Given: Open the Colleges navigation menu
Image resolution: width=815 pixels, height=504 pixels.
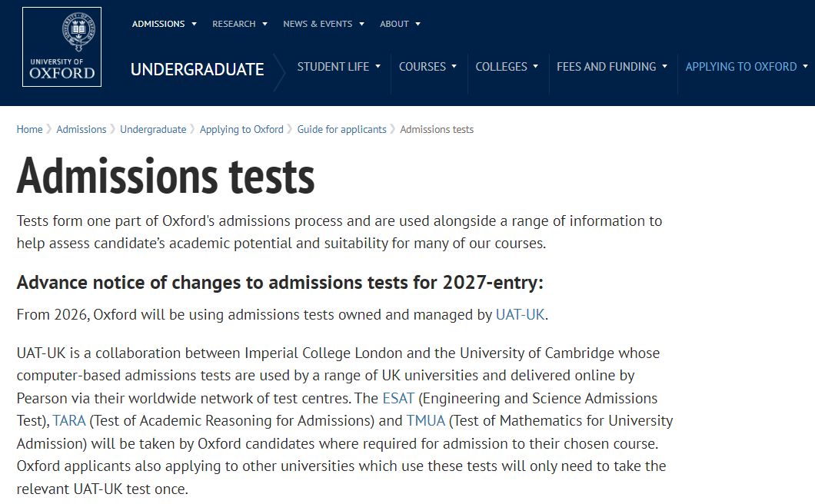Looking at the screenshot, I should (x=507, y=67).
